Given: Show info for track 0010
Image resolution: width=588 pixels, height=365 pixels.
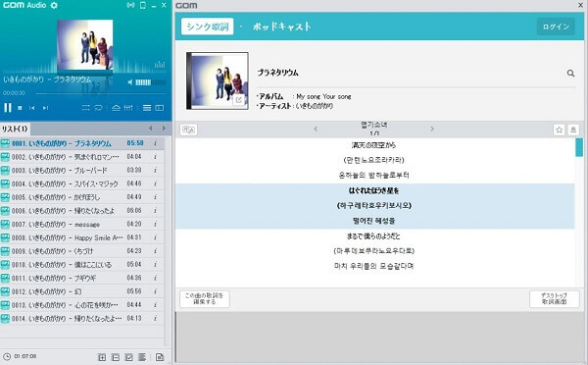Looking at the screenshot, I should (x=155, y=264).
